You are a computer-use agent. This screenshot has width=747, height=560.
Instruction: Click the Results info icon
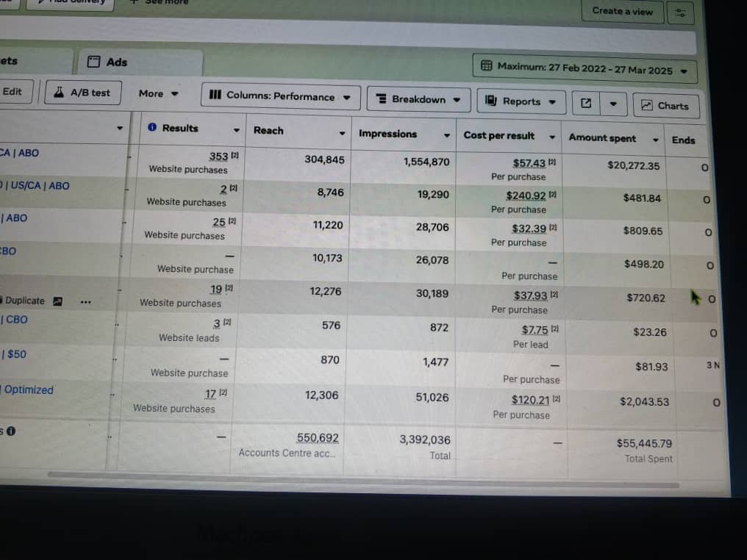(152, 127)
